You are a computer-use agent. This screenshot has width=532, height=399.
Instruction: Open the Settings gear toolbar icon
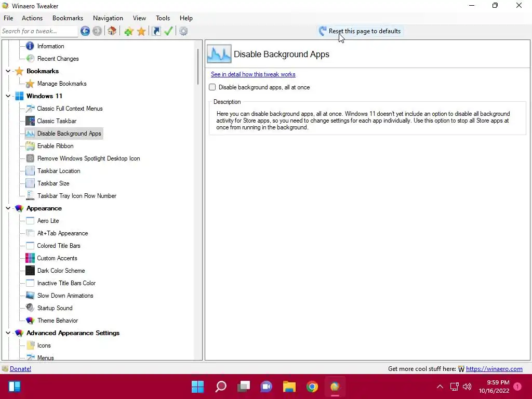click(183, 31)
